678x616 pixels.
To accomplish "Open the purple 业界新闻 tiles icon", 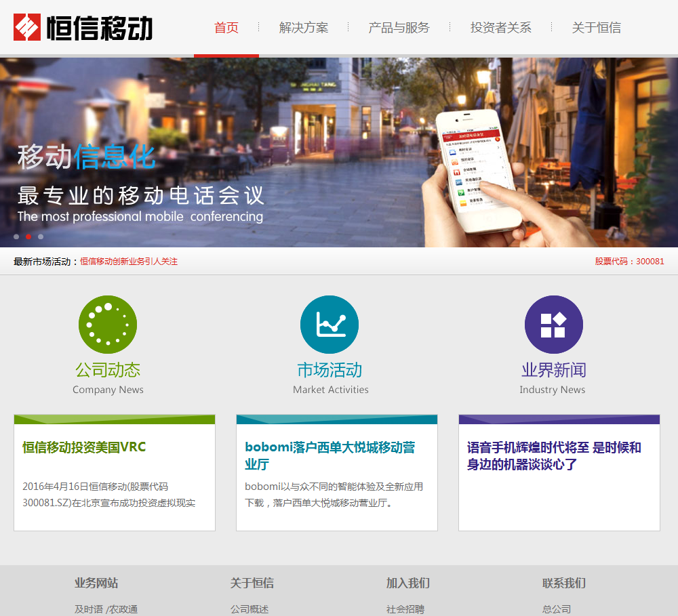I will pos(553,325).
